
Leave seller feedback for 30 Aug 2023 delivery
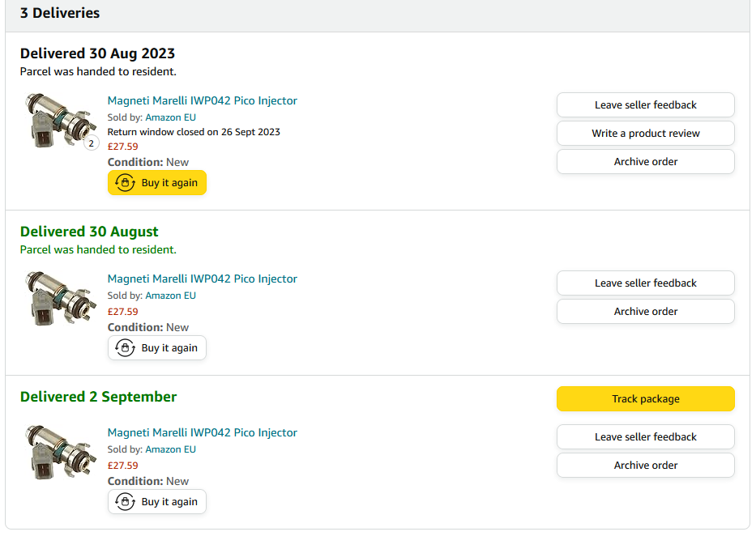point(645,105)
